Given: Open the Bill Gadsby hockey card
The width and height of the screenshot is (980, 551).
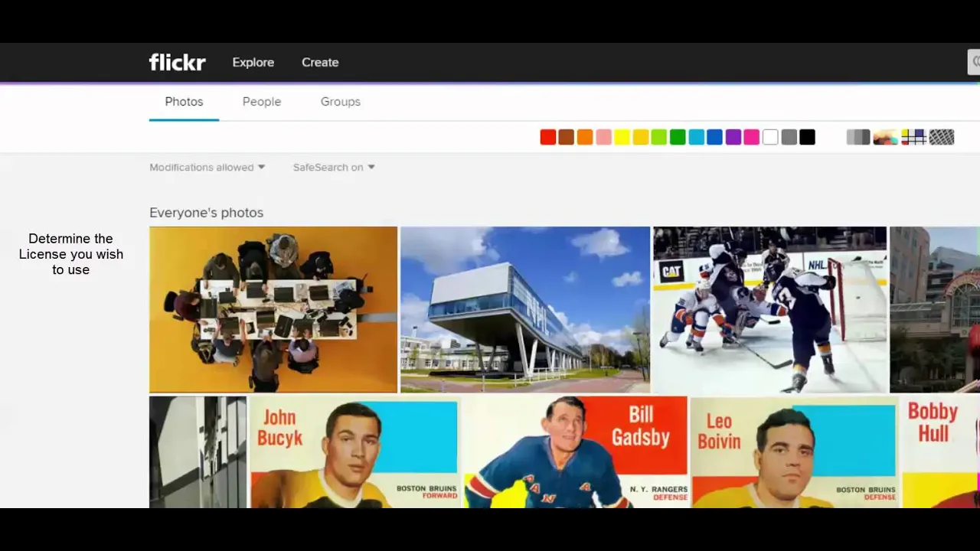Looking at the screenshot, I should click(x=575, y=452).
